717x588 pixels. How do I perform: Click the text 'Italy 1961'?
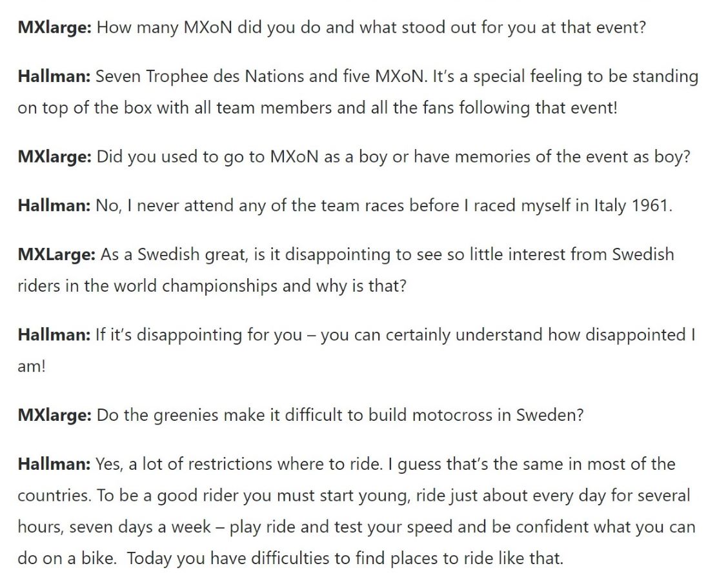[x=632, y=205]
